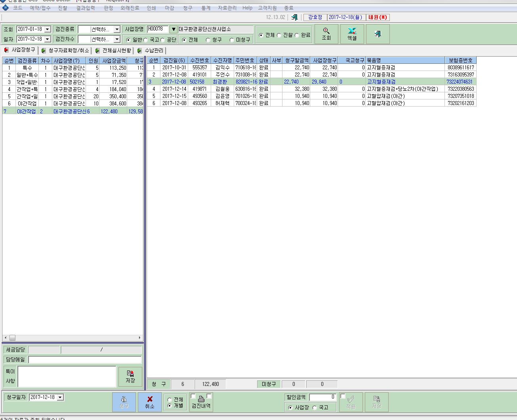Choose the 미청구 radio option
The width and height of the screenshot is (517, 420).
pyautogui.click(x=232, y=40)
